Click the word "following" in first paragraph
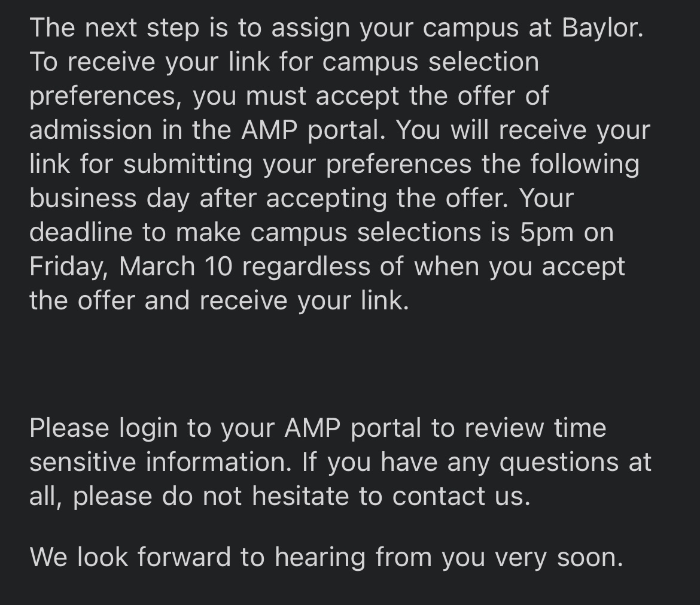Screen dimensions: 700x605 click(585, 165)
